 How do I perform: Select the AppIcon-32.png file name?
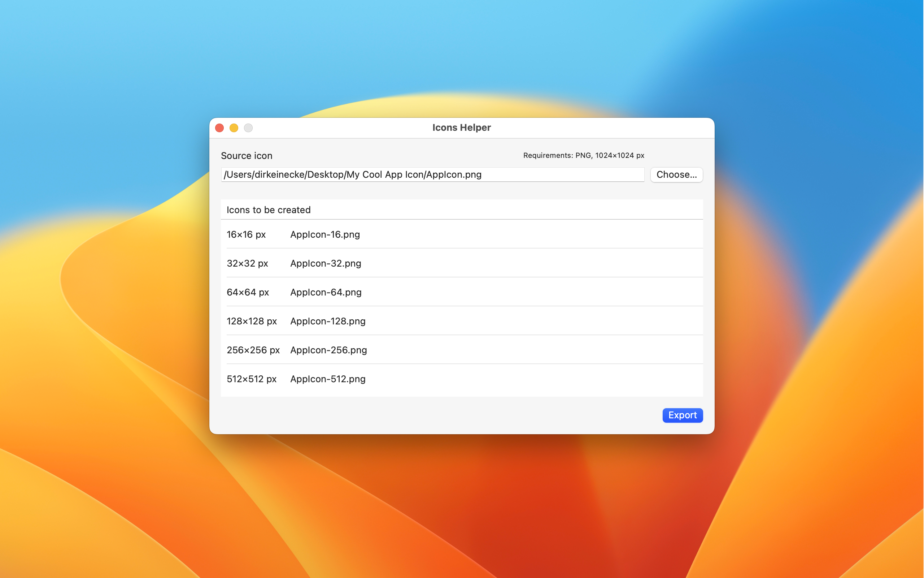coord(326,263)
